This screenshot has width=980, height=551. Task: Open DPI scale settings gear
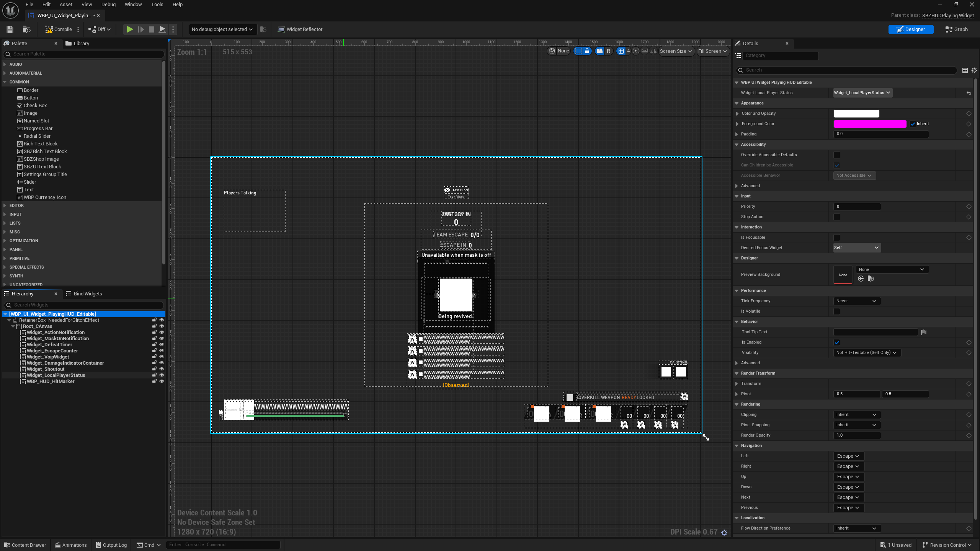click(724, 532)
